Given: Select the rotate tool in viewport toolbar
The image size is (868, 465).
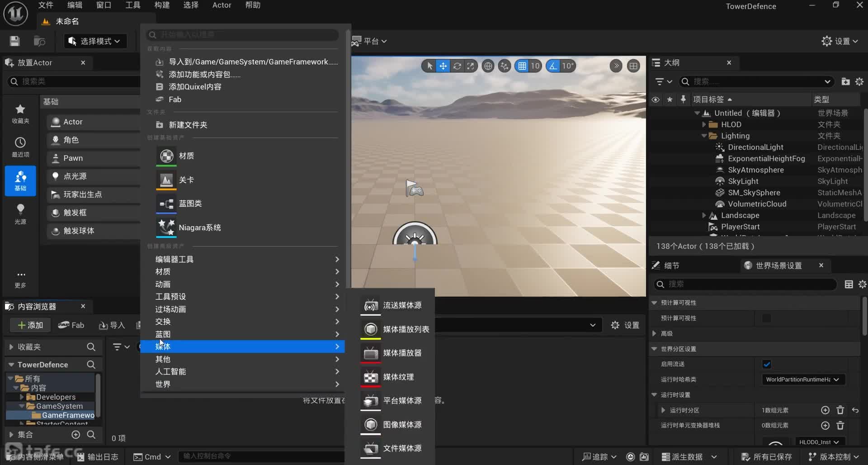Looking at the screenshot, I should pyautogui.click(x=457, y=66).
